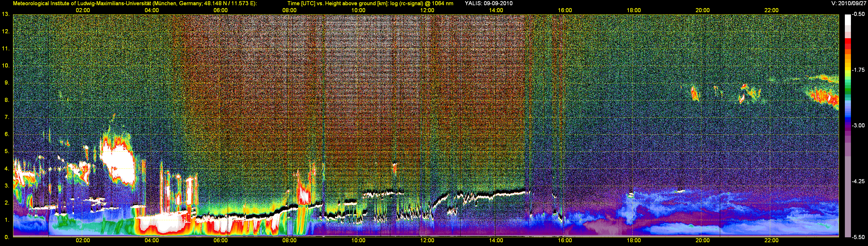
Task: Pick the 12:00 label on the bottom time axis
Action: tap(427, 241)
